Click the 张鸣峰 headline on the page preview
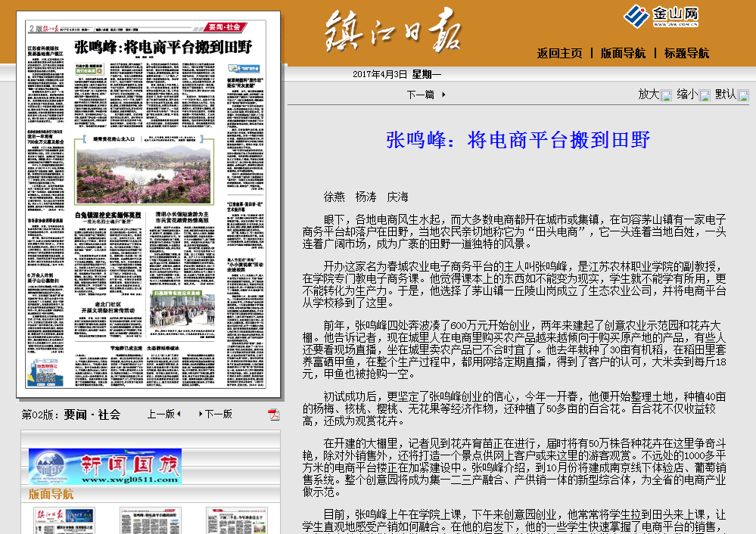Image resolution: width=756 pixels, height=534 pixels. pyautogui.click(x=163, y=48)
